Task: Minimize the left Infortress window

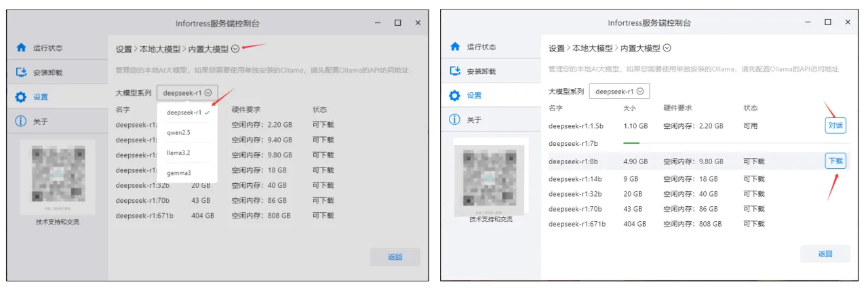Action: click(x=378, y=22)
